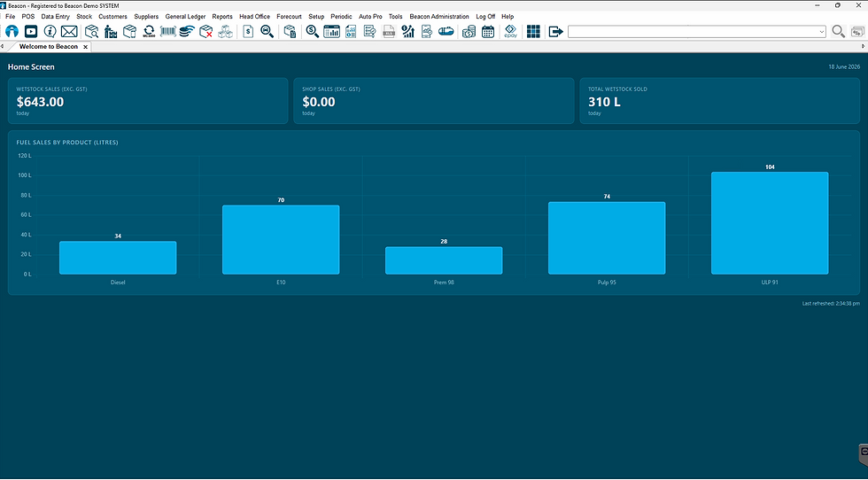Screen dimensions: 868x480
Task: Click the barcode toolbar icon
Action: 167,32
